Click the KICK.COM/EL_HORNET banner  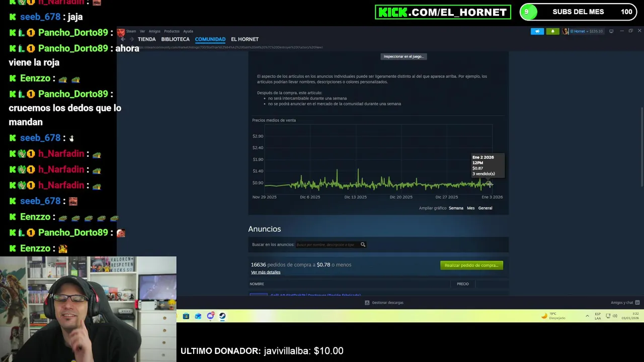pyautogui.click(x=443, y=12)
